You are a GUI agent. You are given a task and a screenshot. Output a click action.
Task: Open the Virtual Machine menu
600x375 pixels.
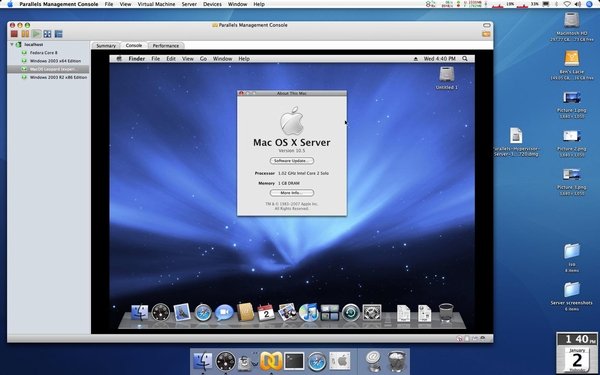(156, 4)
